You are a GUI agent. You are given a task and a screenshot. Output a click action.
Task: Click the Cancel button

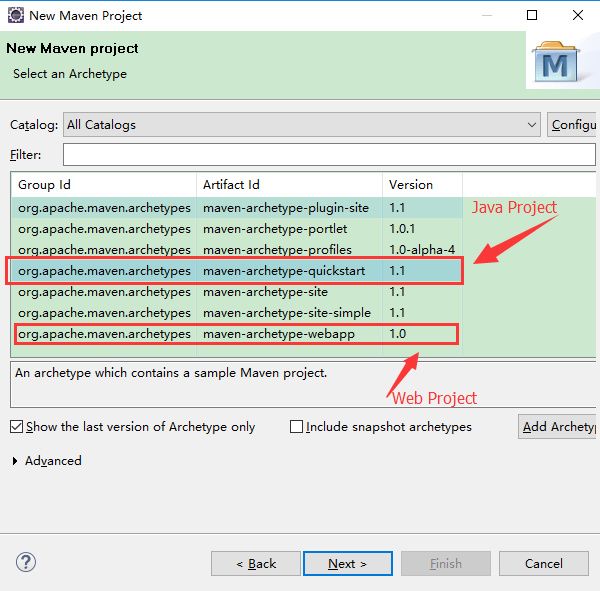(543, 563)
